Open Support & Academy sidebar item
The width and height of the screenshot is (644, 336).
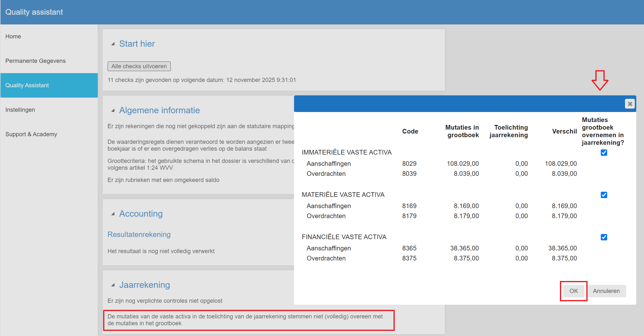(x=31, y=134)
